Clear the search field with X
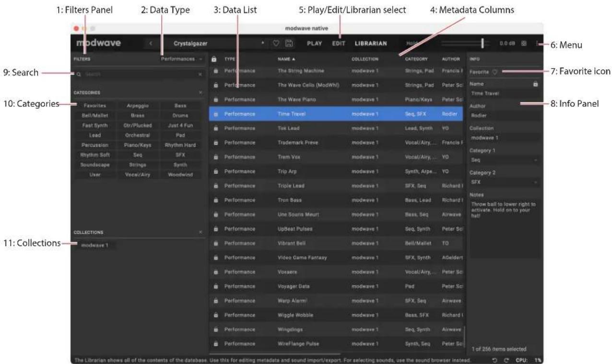Viewport: 612px width, 364px height. (x=200, y=75)
